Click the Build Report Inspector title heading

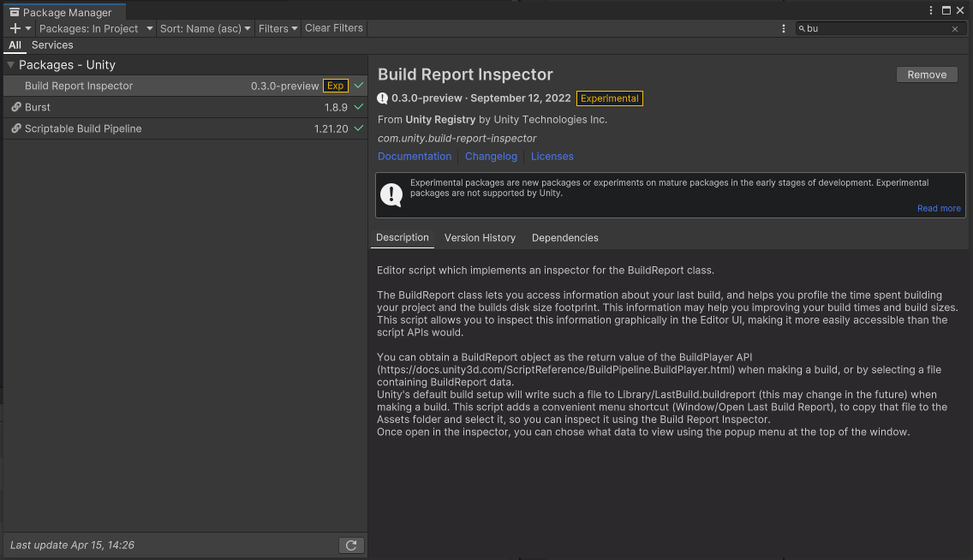click(x=465, y=74)
